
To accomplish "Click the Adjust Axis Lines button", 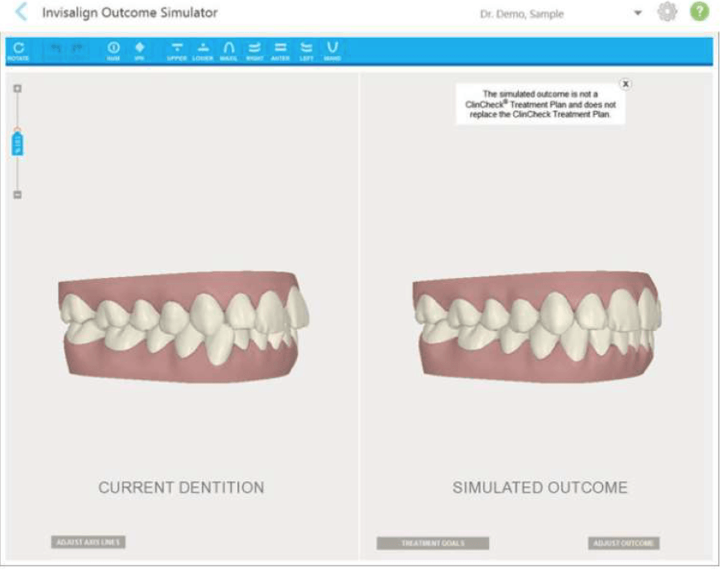I will coord(89,543).
